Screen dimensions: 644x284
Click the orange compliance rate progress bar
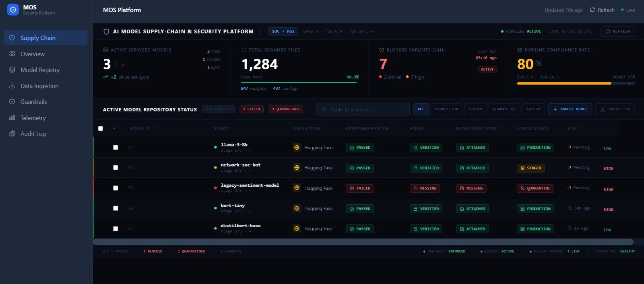point(576,83)
